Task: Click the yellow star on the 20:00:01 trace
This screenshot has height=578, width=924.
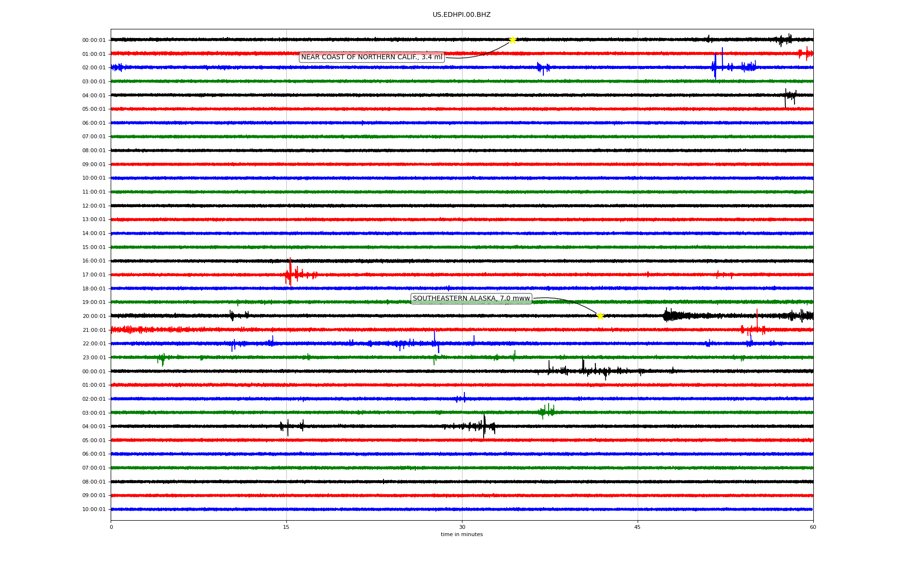Action: pyautogui.click(x=600, y=316)
